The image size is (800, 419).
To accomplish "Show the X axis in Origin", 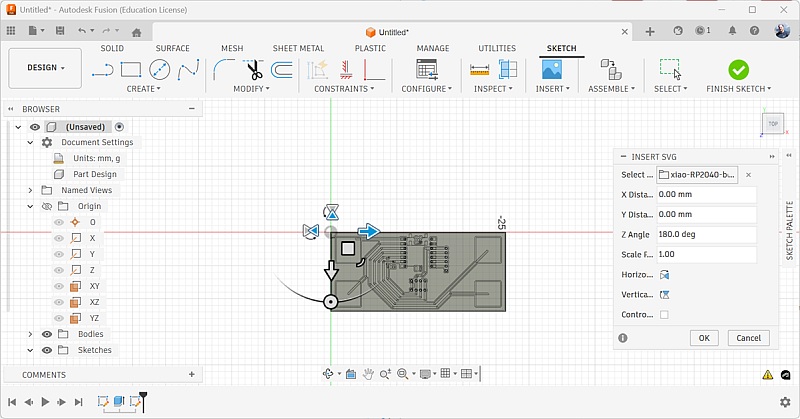I will (x=59, y=238).
